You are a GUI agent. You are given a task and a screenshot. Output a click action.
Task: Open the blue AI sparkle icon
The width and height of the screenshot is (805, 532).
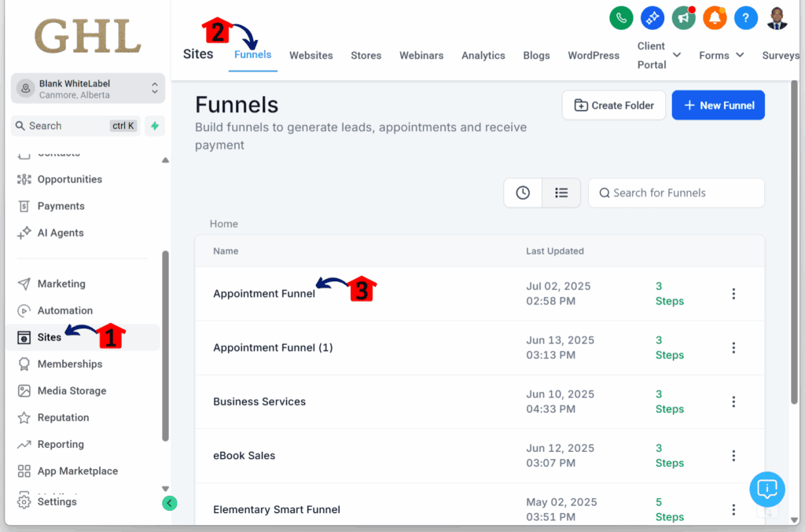tap(652, 18)
